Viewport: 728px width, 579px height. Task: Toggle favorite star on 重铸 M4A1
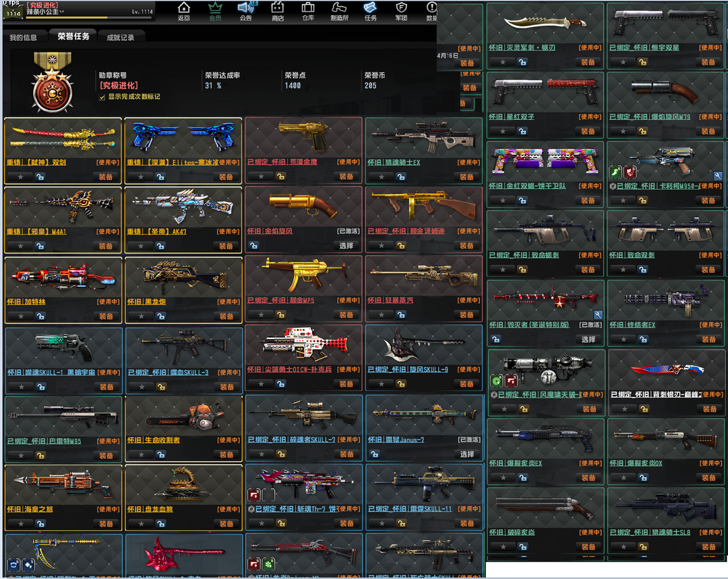point(20,246)
